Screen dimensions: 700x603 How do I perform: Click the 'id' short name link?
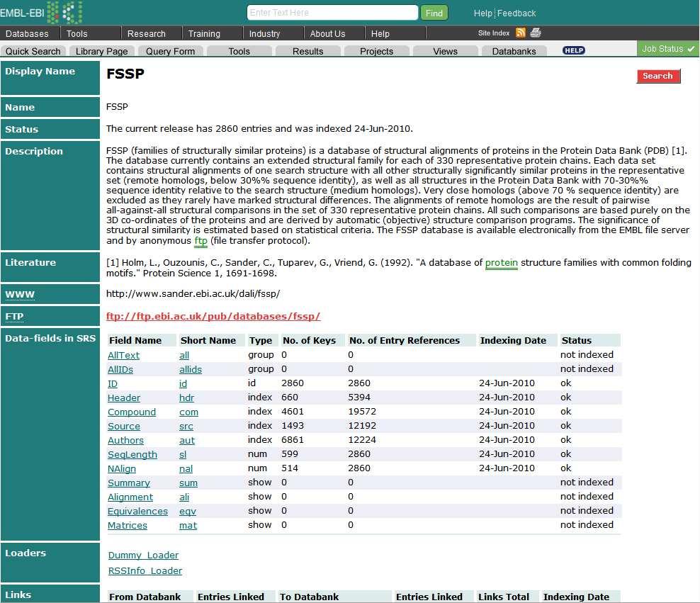(x=183, y=384)
